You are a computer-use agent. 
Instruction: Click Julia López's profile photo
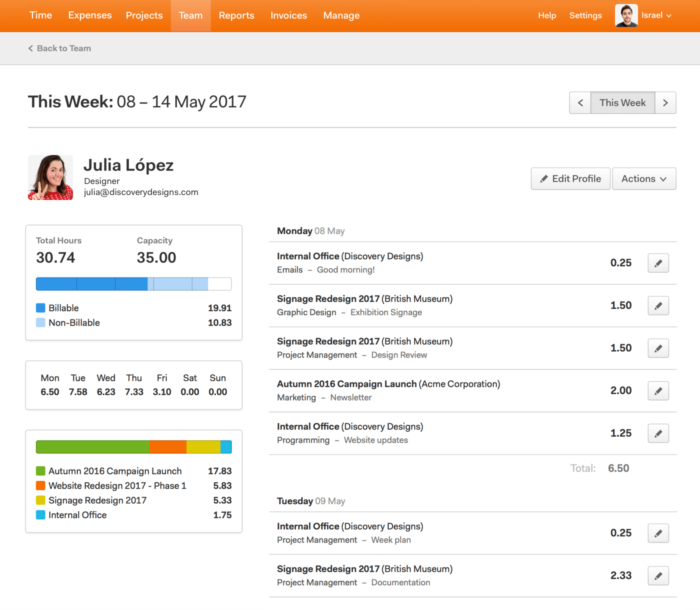pos(50,177)
